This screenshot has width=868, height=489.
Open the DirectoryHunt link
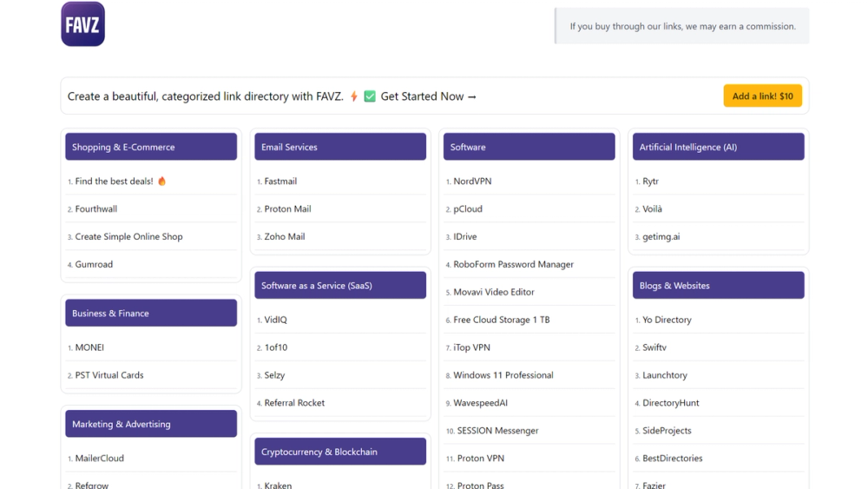click(671, 403)
